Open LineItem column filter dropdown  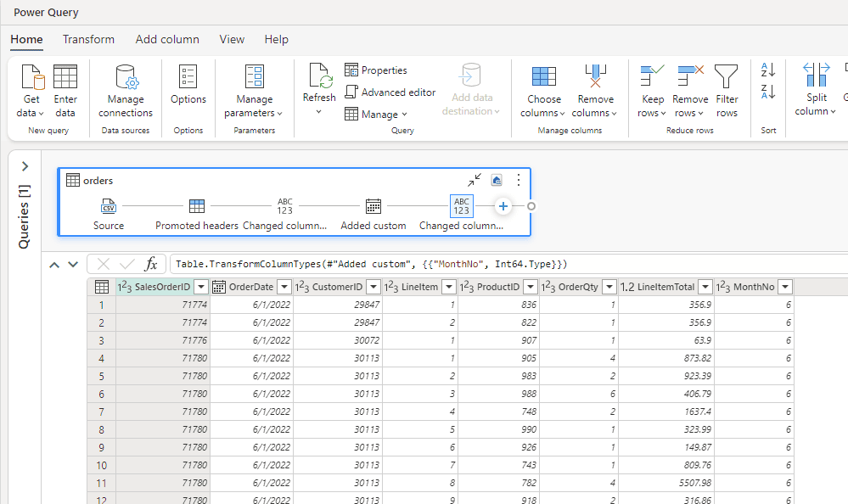(x=449, y=287)
